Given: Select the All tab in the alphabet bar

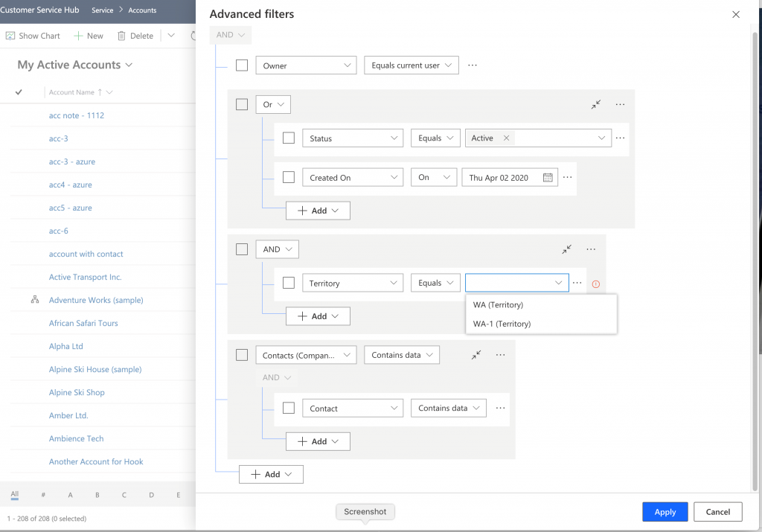Looking at the screenshot, I should (x=15, y=494).
